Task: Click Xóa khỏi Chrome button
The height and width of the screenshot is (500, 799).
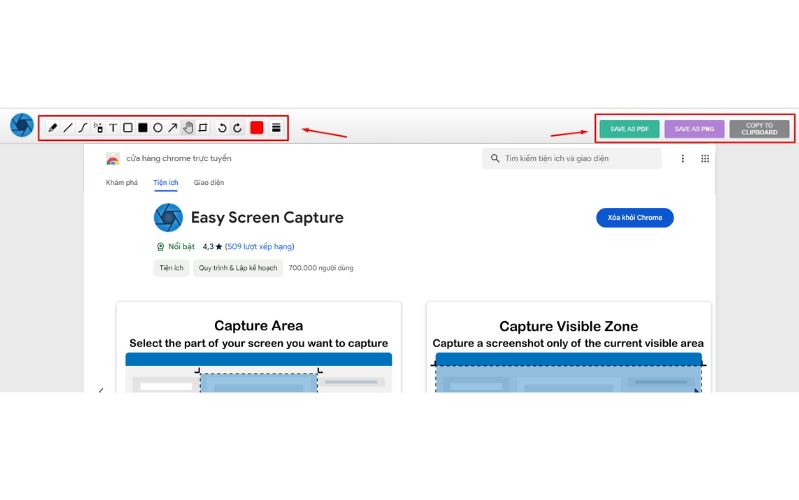Action: [x=635, y=218]
